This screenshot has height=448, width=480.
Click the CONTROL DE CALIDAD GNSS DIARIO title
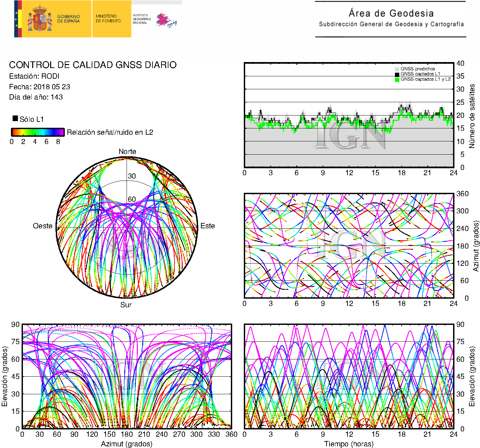(x=93, y=65)
